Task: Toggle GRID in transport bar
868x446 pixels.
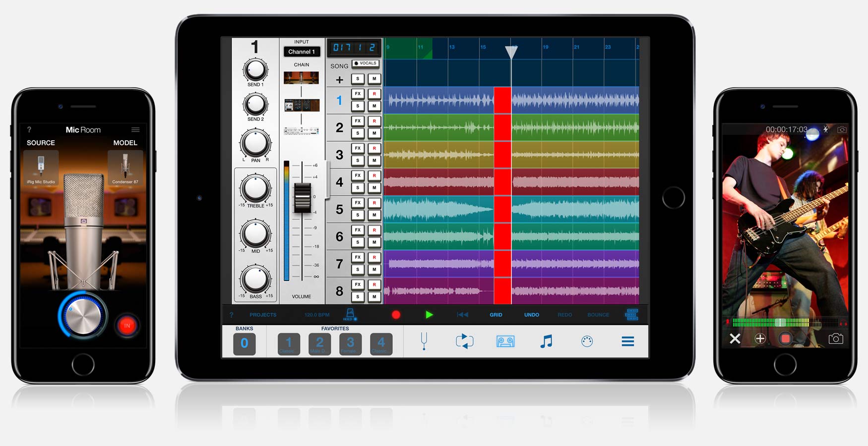Action: (x=496, y=315)
